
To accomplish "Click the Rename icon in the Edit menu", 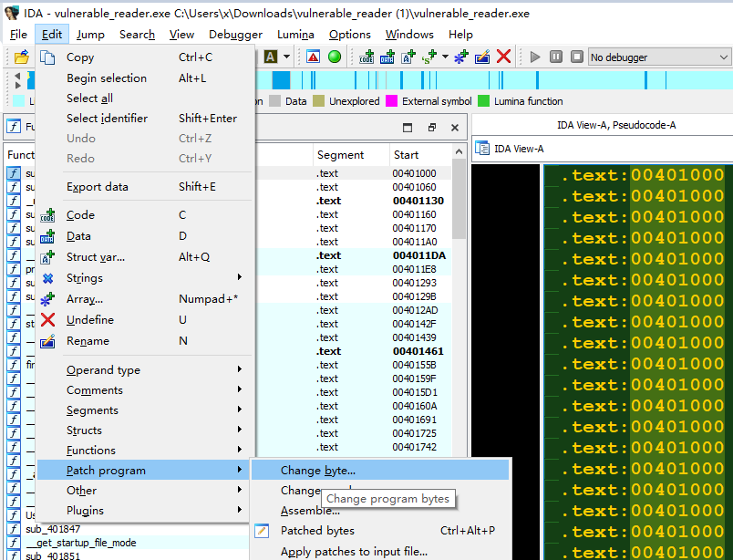I will pos(47,341).
